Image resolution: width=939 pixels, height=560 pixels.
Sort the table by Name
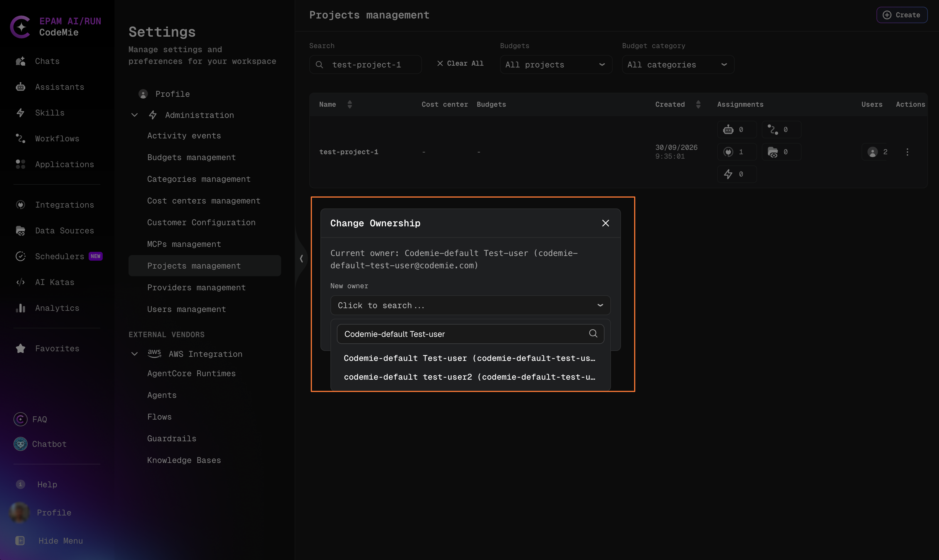point(349,104)
